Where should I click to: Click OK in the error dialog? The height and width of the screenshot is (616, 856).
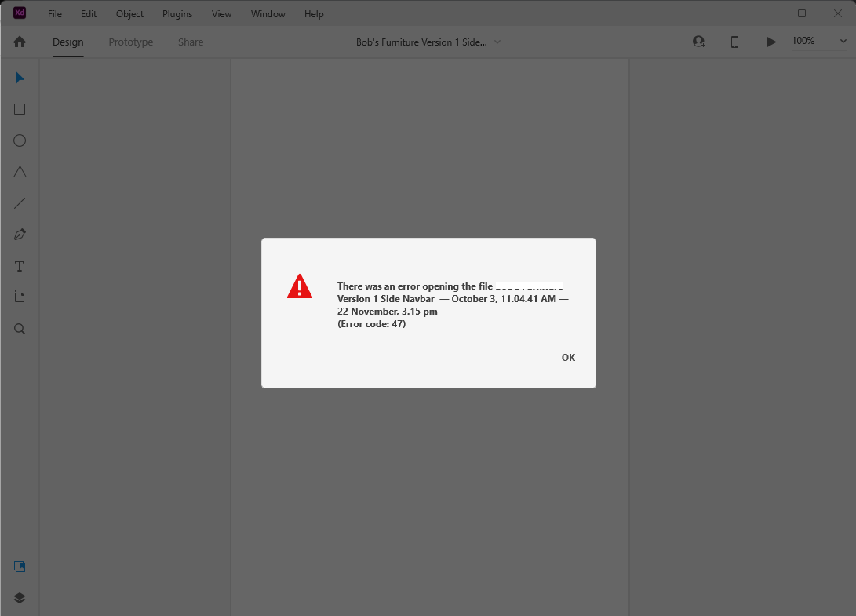(568, 358)
